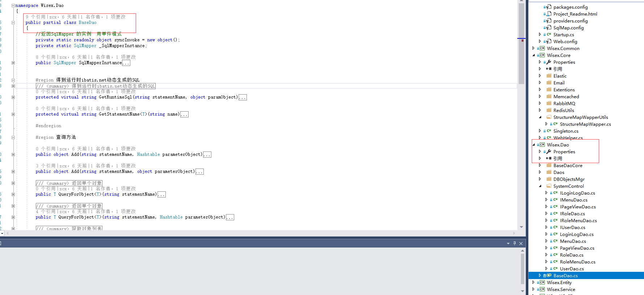Select UserDao.cs file
The width and height of the screenshot is (644, 295).
(572, 269)
